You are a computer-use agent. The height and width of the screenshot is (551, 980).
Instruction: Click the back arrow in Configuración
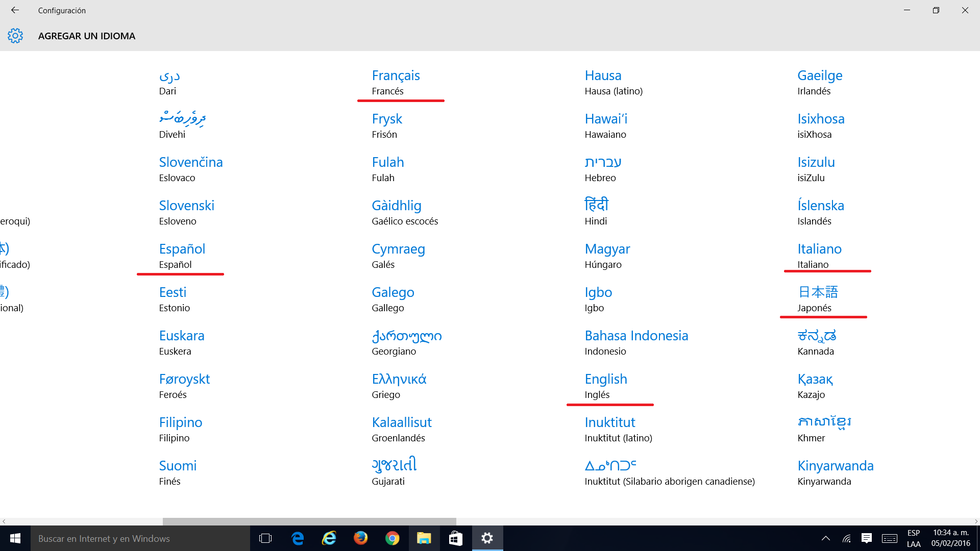click(15, 10)
